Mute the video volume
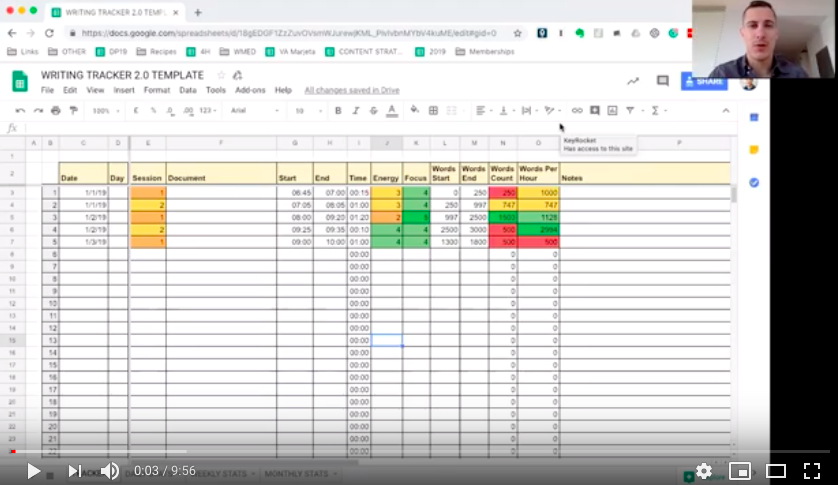 pos(111,471)
